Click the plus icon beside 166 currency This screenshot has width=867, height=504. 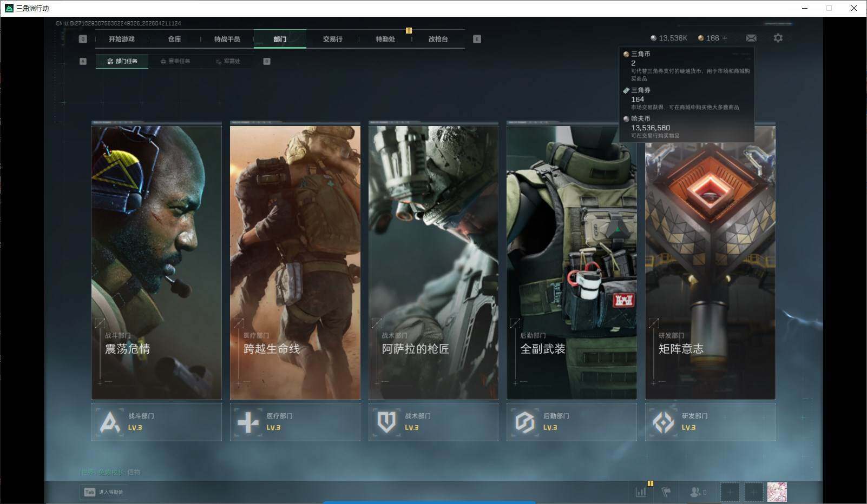[x=725, y=38]
